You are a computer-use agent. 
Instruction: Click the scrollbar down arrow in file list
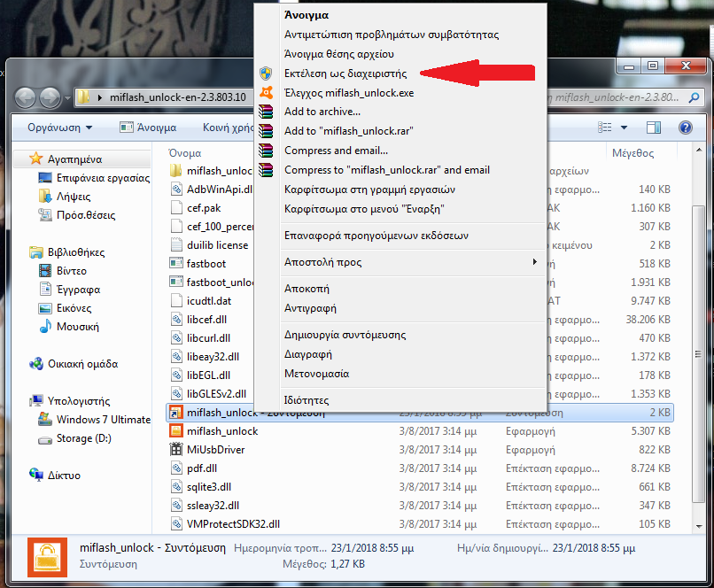[x=699, y=526]
